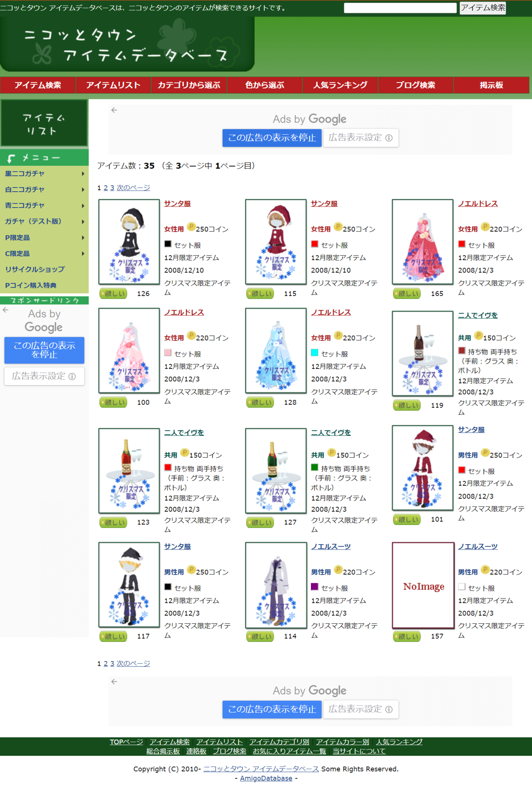This screenshot has height=788, width=532.
Task: Click the back arrow in sidebar ad
Action: coord(5,310)
